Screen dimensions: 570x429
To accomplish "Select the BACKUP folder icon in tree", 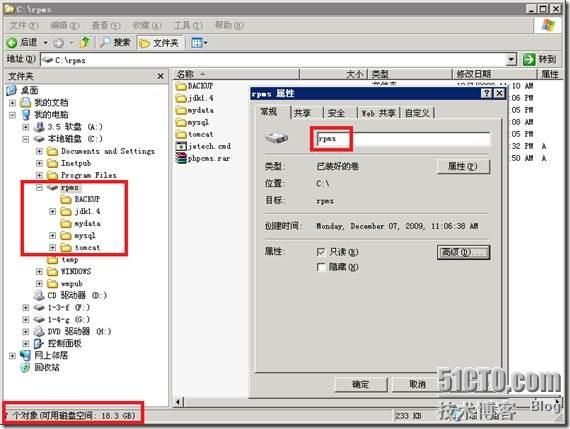I will (x=66, y=199).
